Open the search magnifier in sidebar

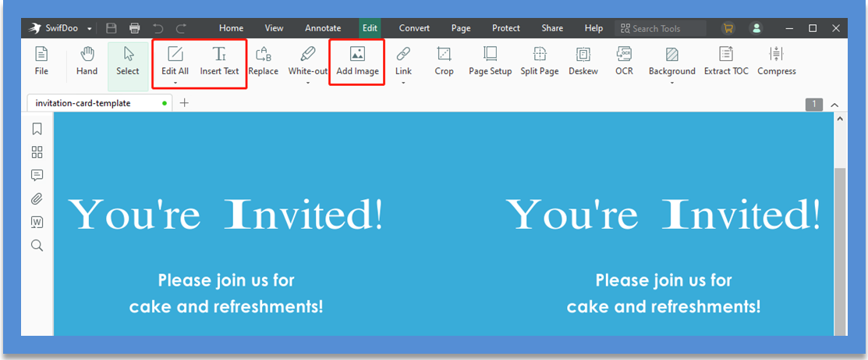pyautogui.click(x=37, y=246)
